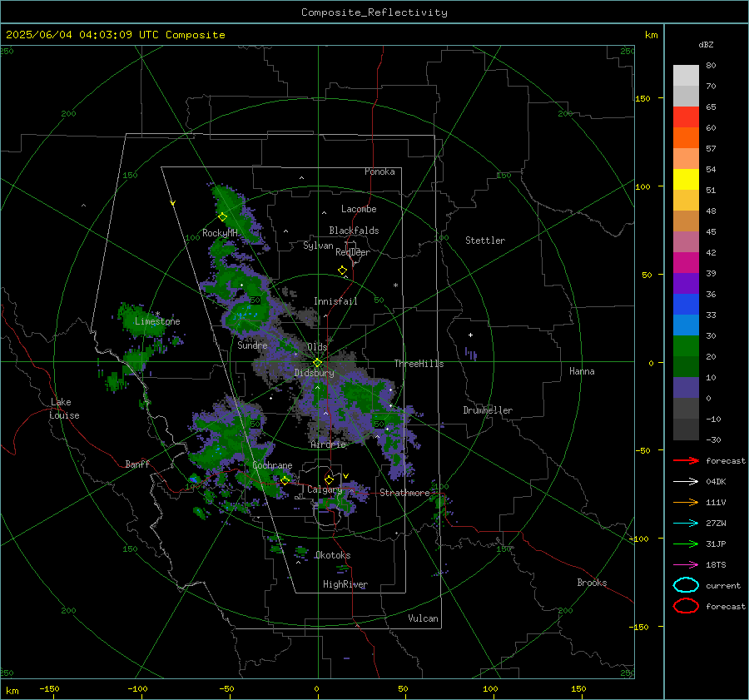The width and height of the screenshot is (749, 700).
Task: Select the cyan 27ZW arrow icon
Action: (x=686, y=524)
